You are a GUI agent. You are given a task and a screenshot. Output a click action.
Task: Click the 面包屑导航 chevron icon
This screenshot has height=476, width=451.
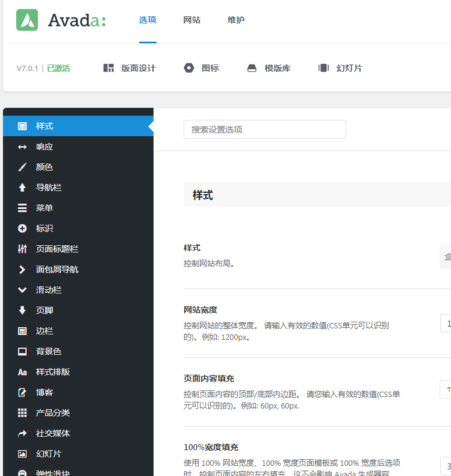[x=22, y=269]
